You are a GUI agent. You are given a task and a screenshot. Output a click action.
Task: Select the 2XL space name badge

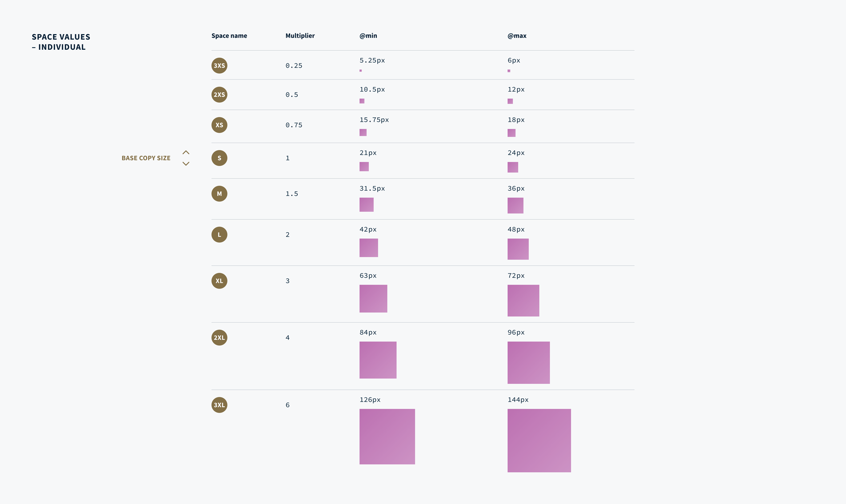[x=219, y=337]
